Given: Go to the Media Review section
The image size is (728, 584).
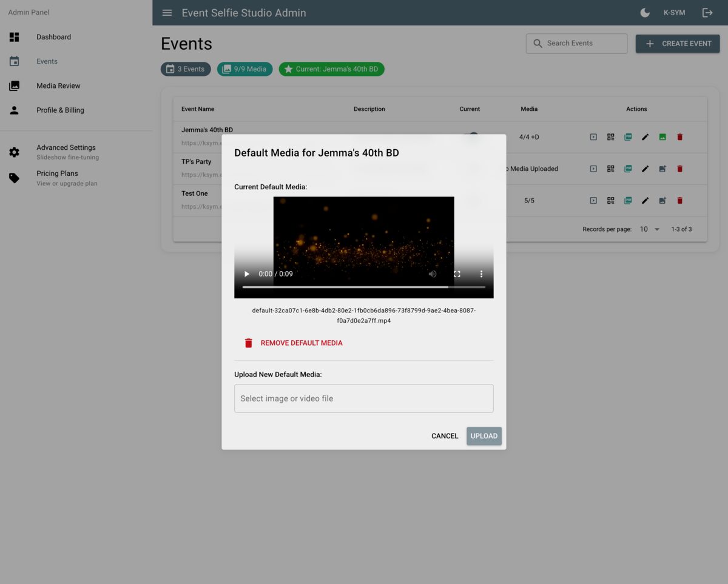Looking at the screenshot, I should (x=58, y=86).
